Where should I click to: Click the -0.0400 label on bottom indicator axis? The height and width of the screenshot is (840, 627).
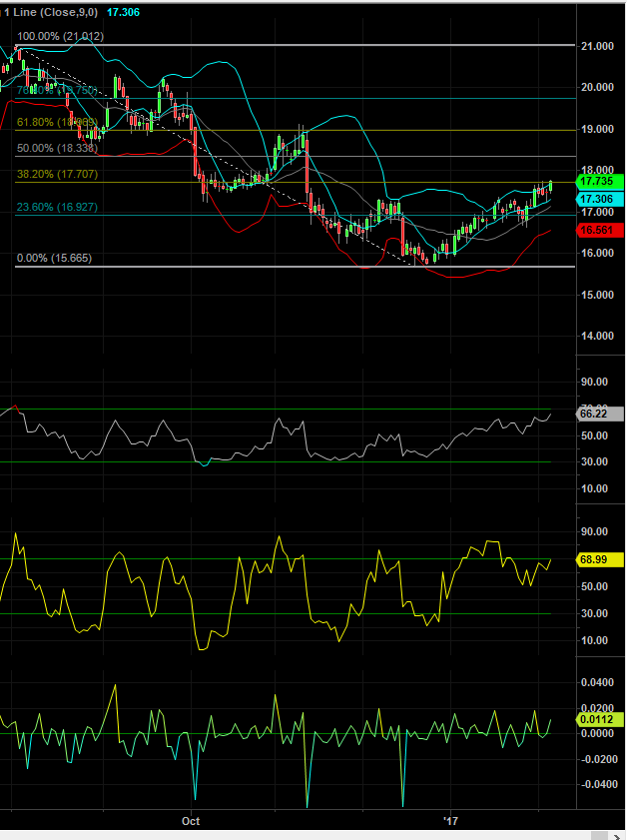click(598, 785)
